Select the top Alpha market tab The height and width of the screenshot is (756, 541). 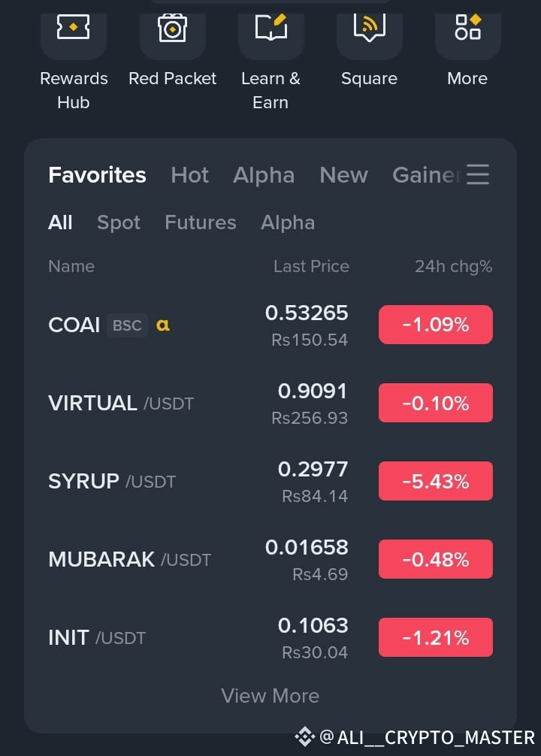[264, 175]
